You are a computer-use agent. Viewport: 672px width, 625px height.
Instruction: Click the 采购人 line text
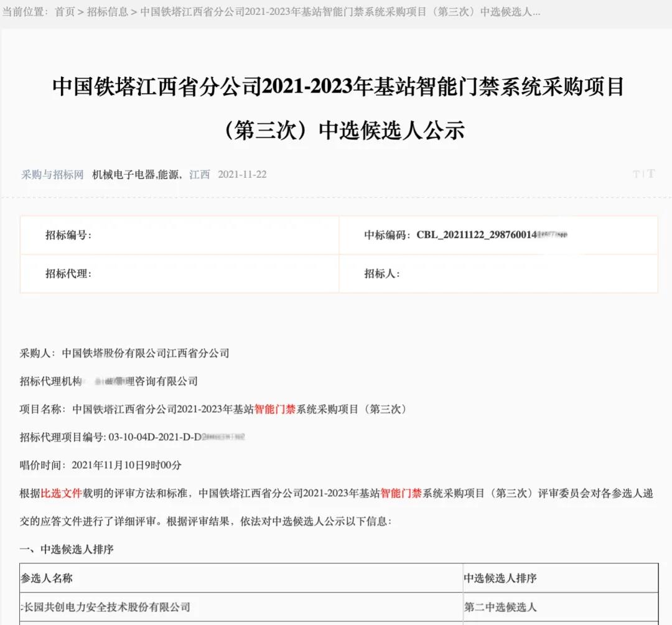click(x=124, y=353)
